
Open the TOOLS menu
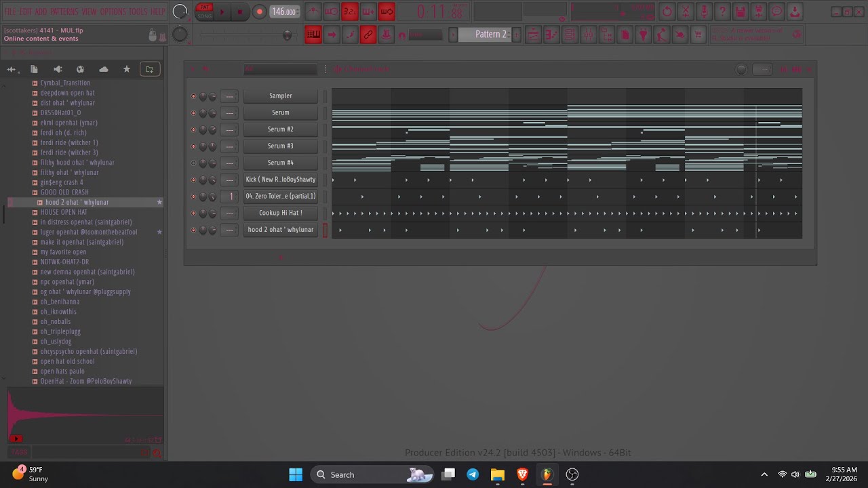(x=138, y=12)
